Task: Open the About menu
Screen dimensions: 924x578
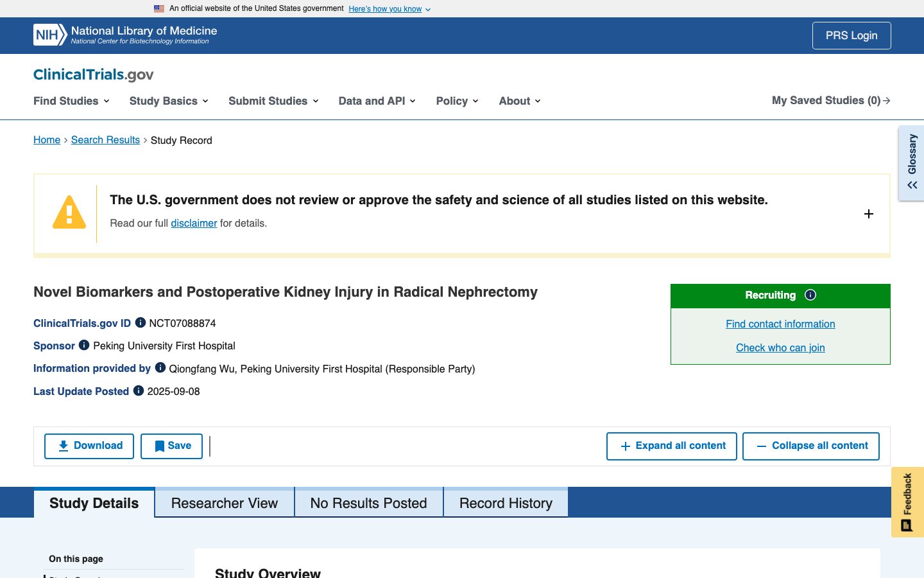Action: 520,101
